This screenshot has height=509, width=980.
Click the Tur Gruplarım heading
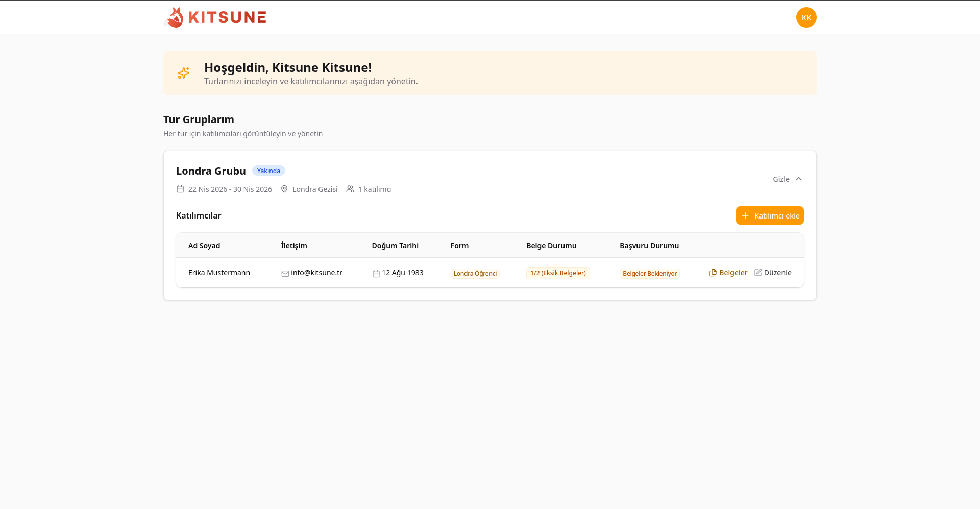click(x=199, y=119)
